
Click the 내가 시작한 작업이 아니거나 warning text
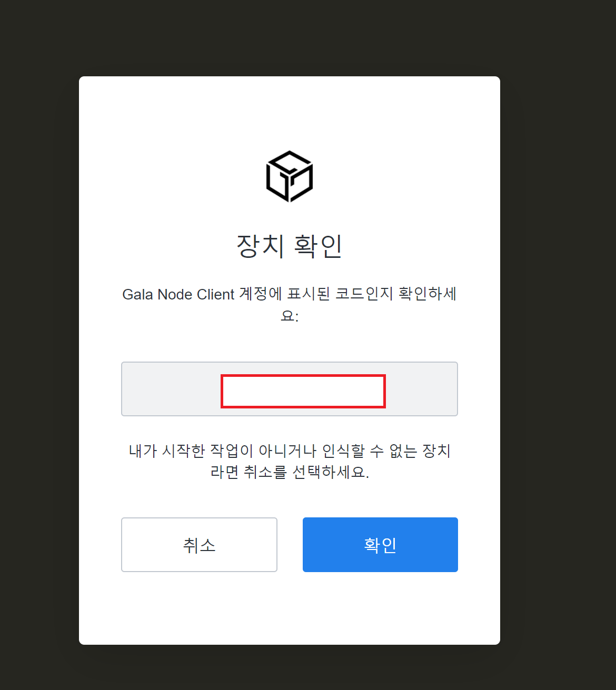290,461
